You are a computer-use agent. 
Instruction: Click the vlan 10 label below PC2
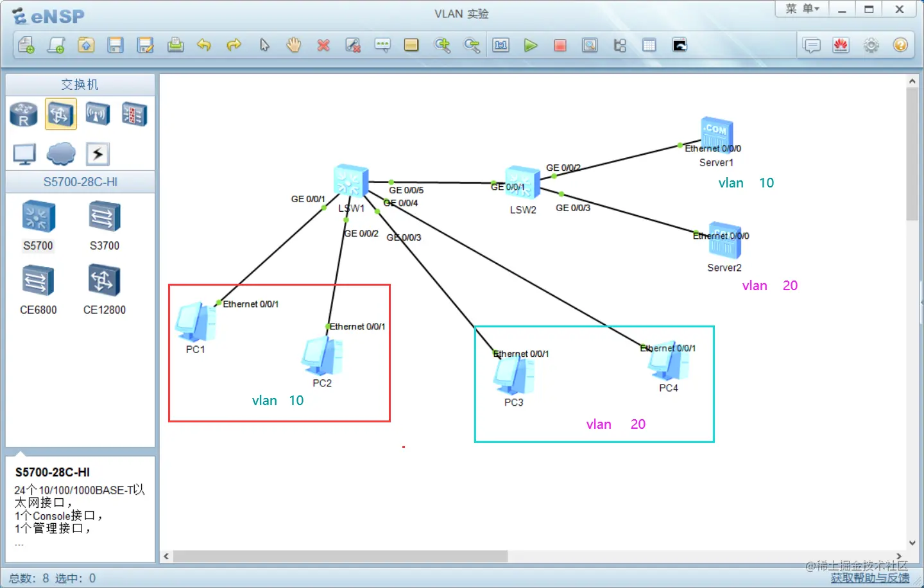coord(278,401)
